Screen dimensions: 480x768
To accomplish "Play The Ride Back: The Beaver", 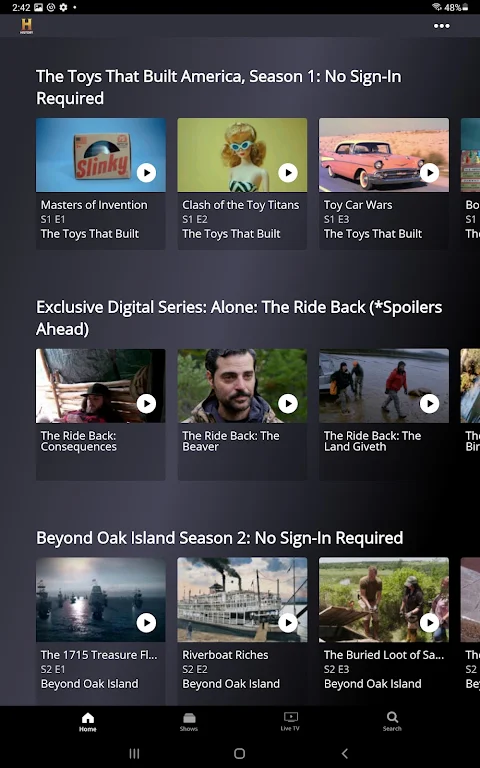I will pyautogui.click(x=288, y=403).
